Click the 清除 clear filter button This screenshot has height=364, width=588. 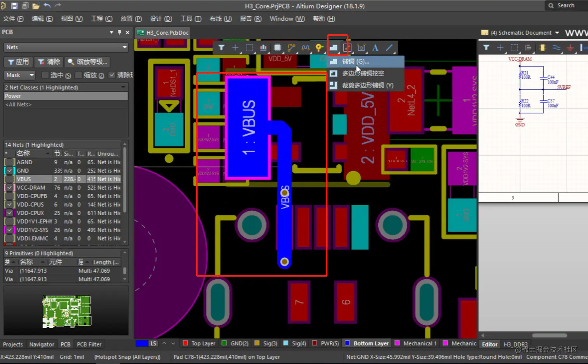point(49,62)
